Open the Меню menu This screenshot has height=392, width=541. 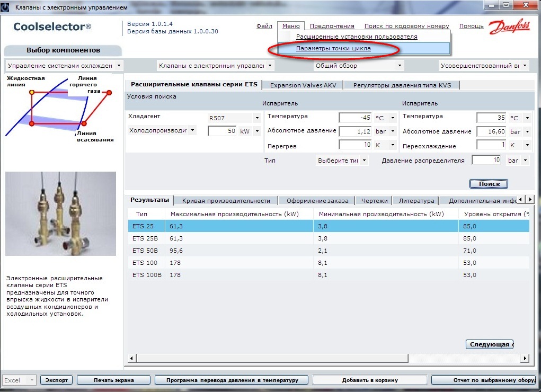291,26
